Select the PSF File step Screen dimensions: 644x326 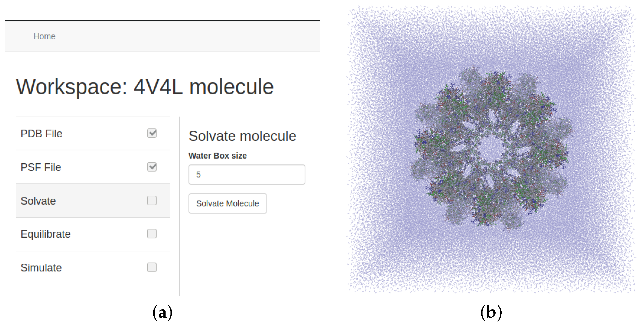(41, 167)
